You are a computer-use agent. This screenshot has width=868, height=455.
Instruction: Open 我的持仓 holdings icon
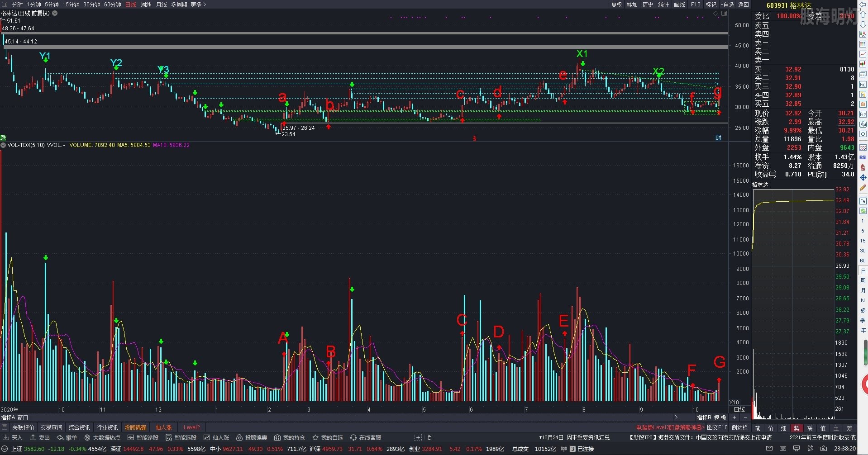tap(290, 437)
